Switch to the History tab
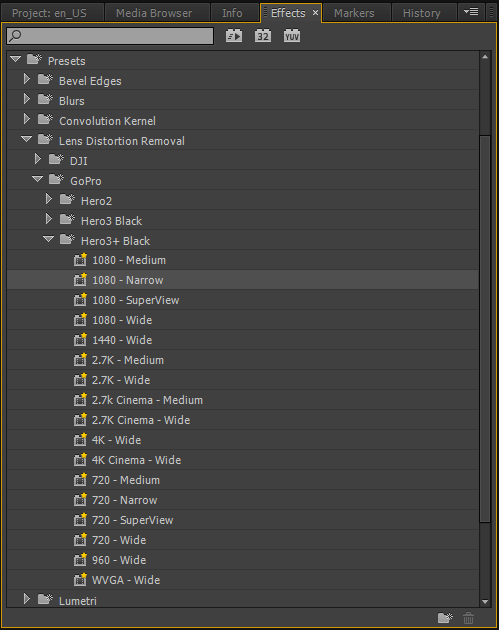The width and height of the screenshot is (499, 630). [x=424, y=13]
